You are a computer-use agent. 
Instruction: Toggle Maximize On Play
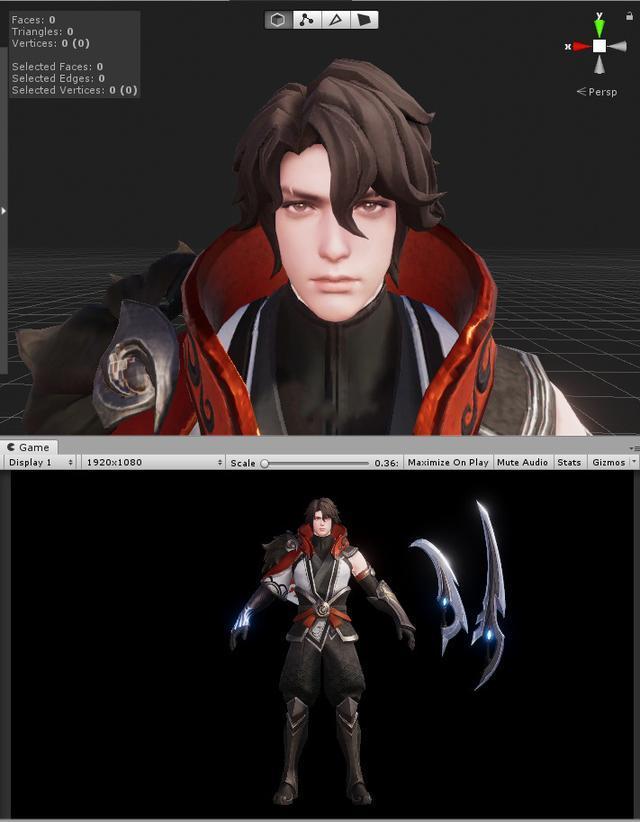[448, 463]
